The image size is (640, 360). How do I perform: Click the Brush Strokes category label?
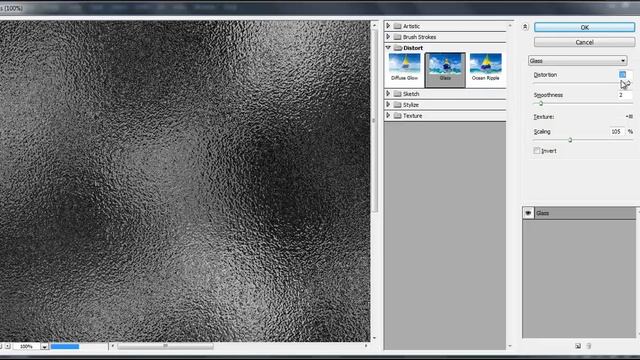coord(419,37)
